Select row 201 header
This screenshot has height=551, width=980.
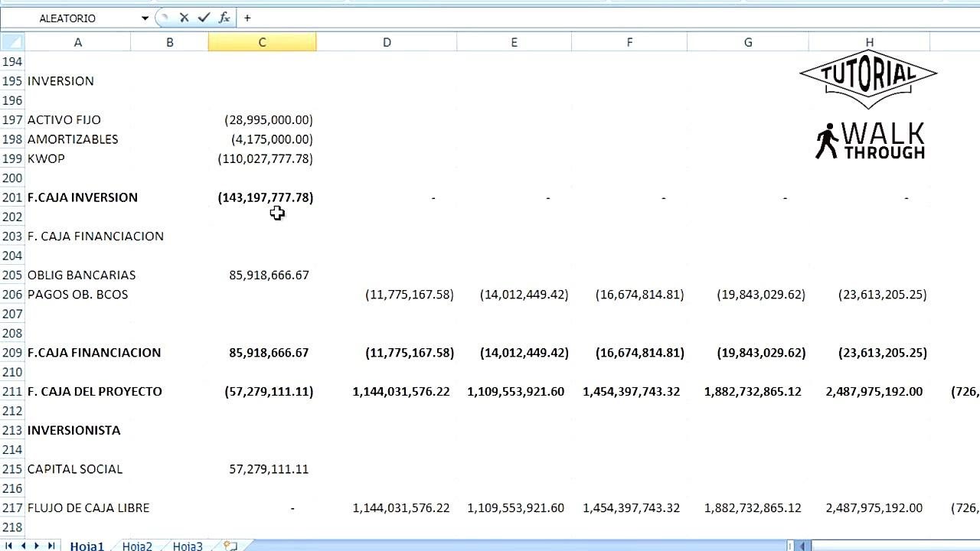(x=12, y=197)
